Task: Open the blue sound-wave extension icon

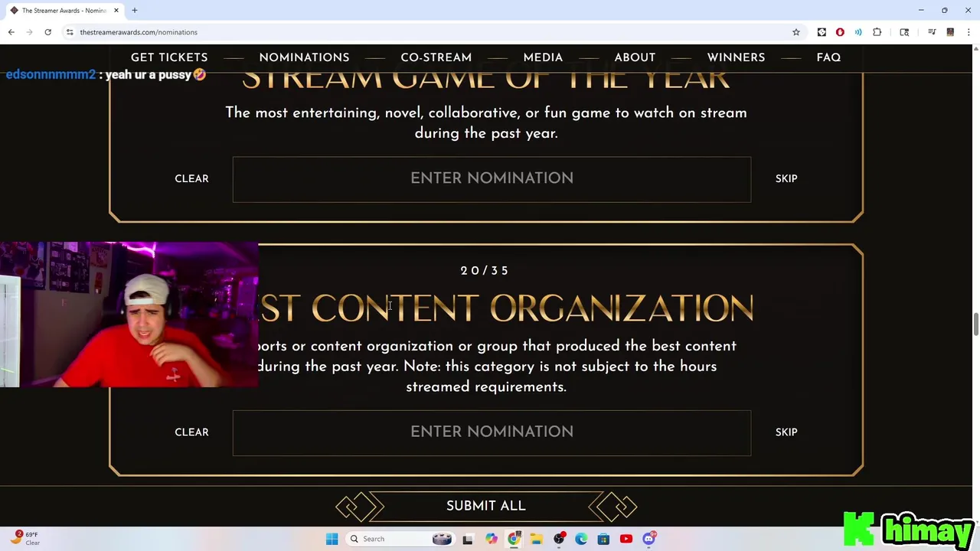Action: [858, 32]
